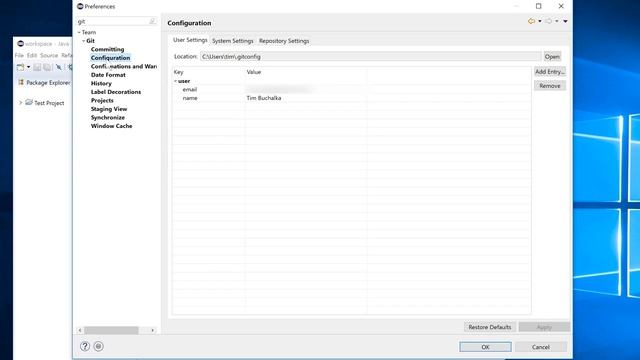Open the Preferences view menu triangle
This screenshot has width=640, height=360.
tap(565, 21)
